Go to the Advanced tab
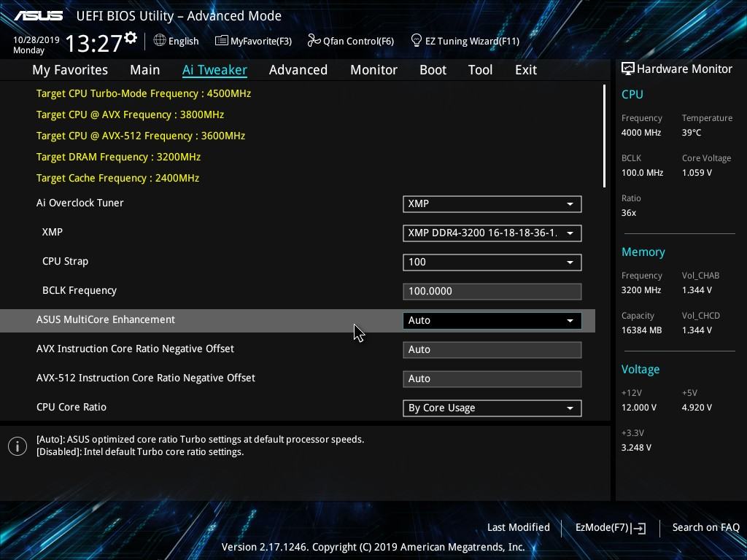The width and height of the screenshot is (747, 560). pyautogui.click(x=298, y=70)
